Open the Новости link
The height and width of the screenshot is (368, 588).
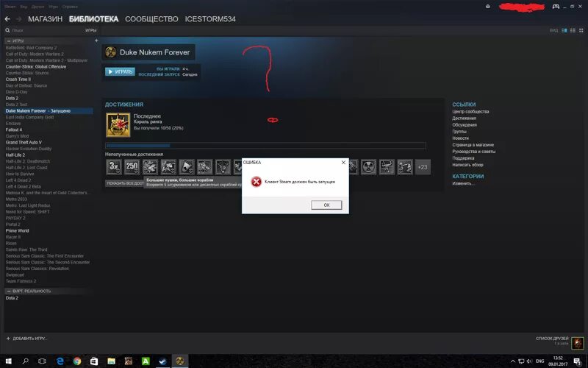[460, 138]
